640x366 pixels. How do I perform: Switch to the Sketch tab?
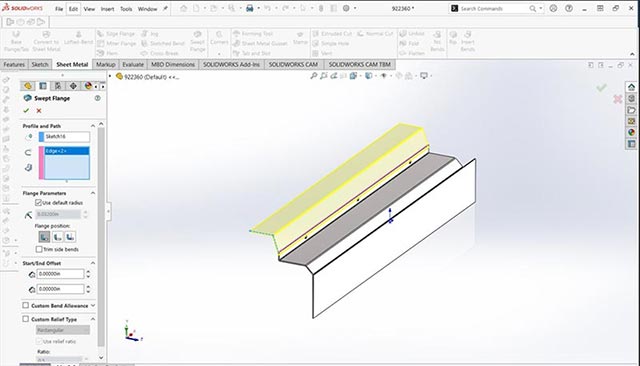pos(40,64)
